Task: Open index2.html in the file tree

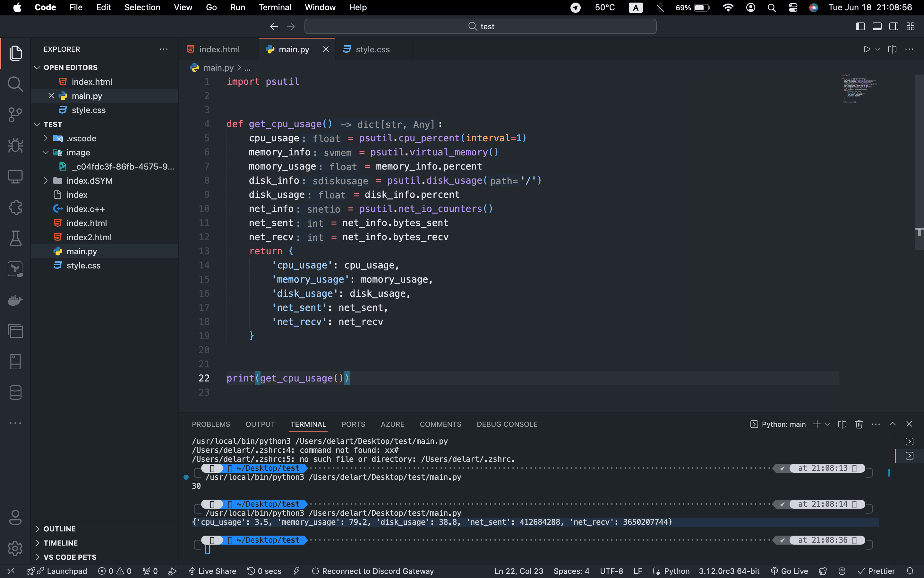Action: [x=89, y=237]
